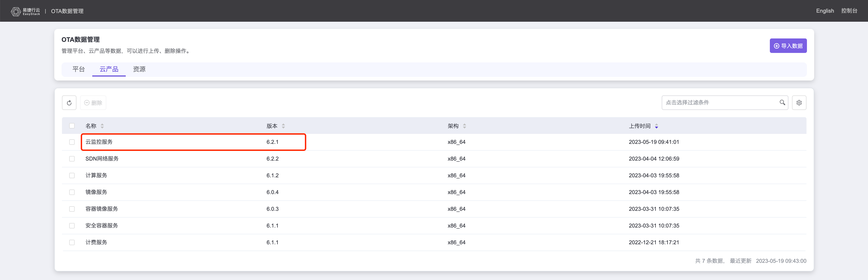Click the 导入数据 button
Viewport: 868px width, 280px height.
click(x=788, y=46)
